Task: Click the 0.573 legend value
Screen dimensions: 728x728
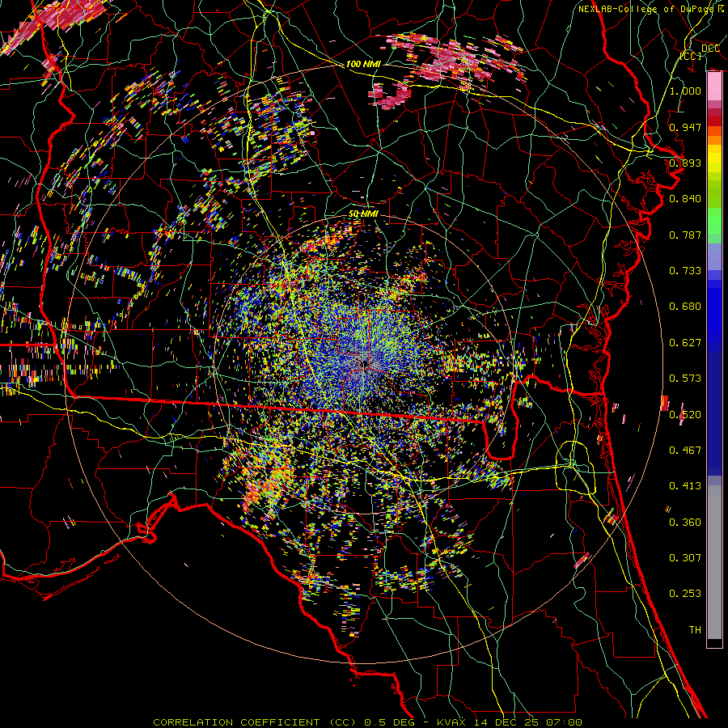Action: (685, 379)
